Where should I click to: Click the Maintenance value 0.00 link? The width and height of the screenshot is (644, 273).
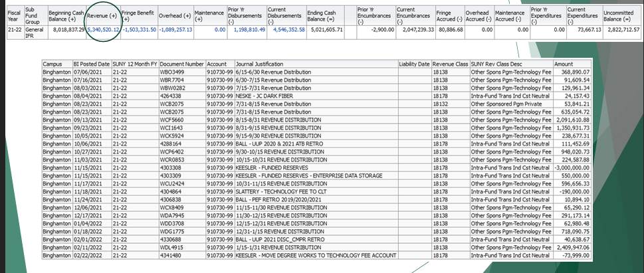(x=220, y=30)
